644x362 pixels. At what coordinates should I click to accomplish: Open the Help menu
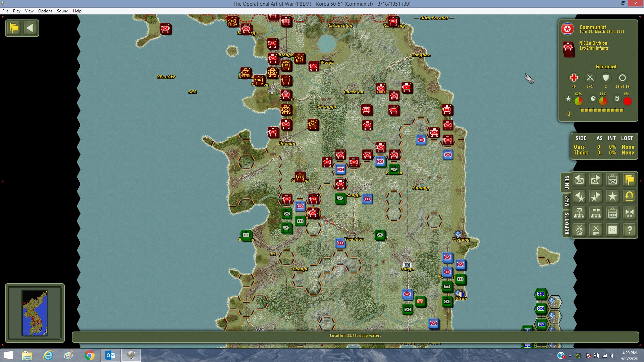[x=77, y=11]
